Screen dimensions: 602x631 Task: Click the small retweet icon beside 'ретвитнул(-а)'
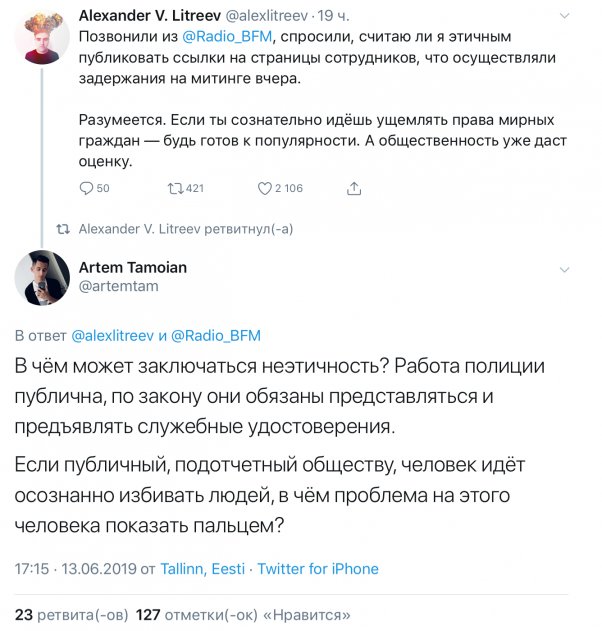(61, 229)
